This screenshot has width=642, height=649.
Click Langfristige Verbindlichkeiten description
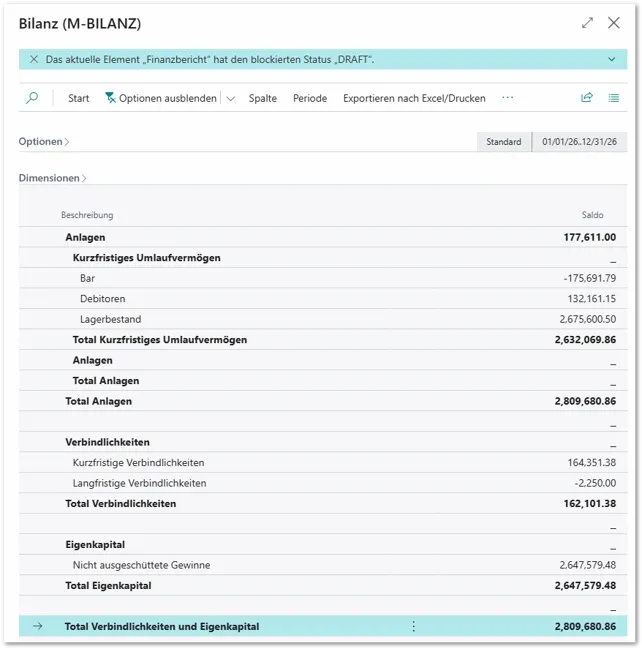click(x=139, y=483)
